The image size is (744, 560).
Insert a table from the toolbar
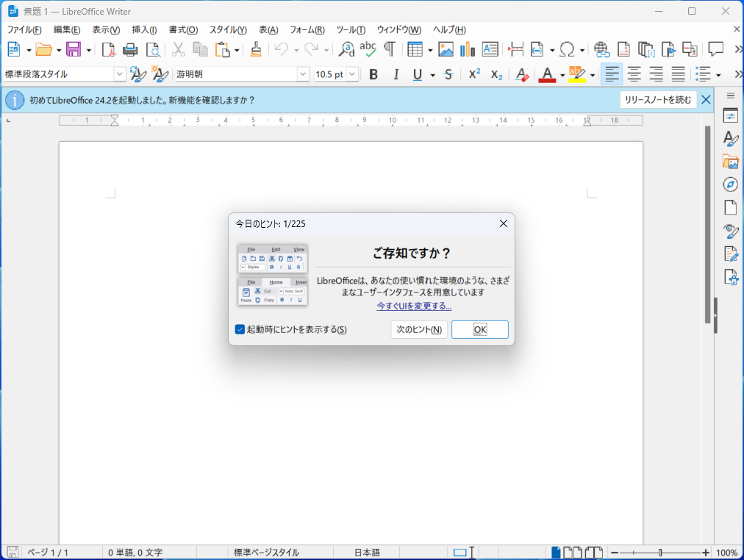(x=415, y=49)
